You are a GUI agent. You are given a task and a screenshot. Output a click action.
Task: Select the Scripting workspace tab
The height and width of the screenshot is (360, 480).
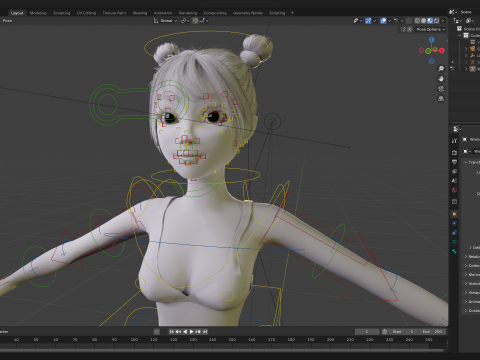pos(277,13)
